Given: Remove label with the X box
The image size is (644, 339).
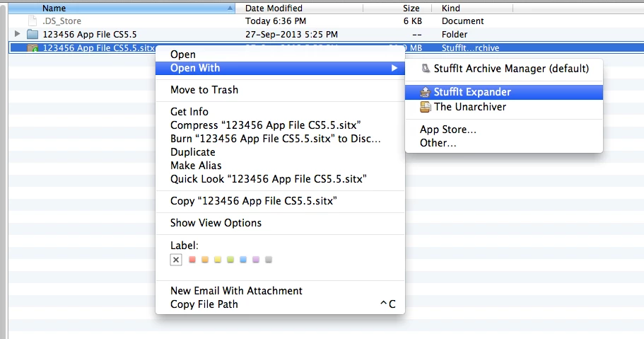Looking at the screenshot, I should pos(176,260).
